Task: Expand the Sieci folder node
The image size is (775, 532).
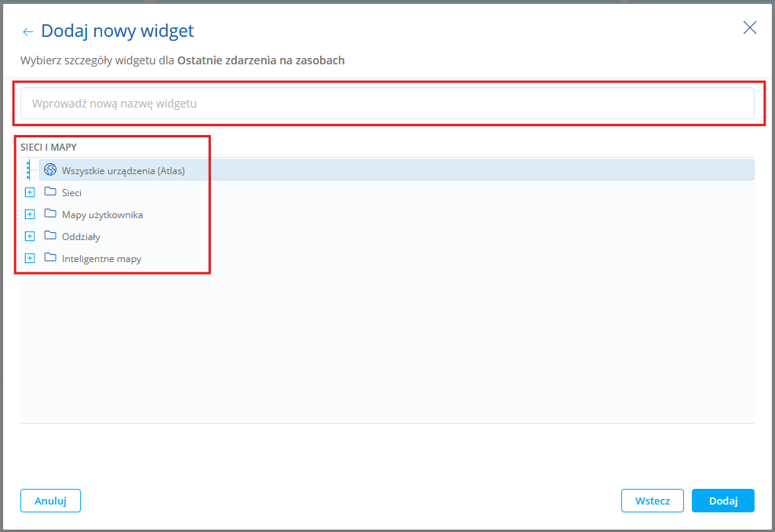Action: tap(30, 192)
